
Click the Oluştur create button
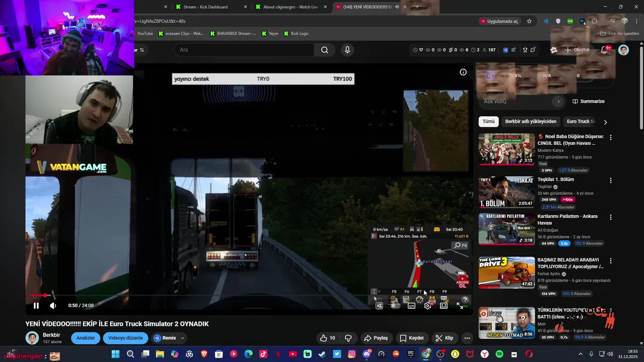(577, 50)
